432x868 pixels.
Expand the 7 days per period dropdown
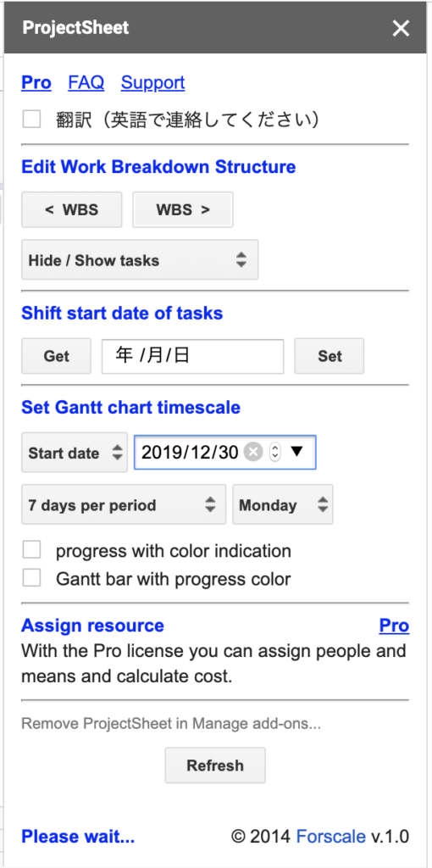coord(124,505)
